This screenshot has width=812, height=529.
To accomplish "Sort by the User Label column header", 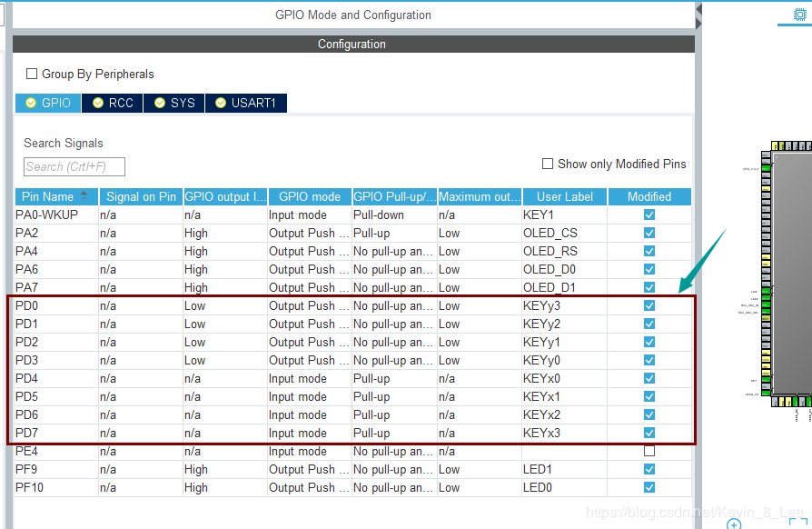I will [x=564, y=196].
